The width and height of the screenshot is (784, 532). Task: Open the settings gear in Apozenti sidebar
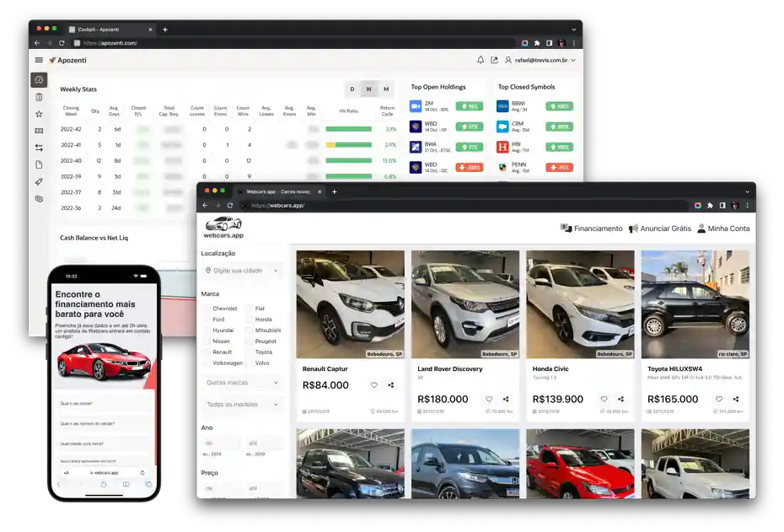39,198
